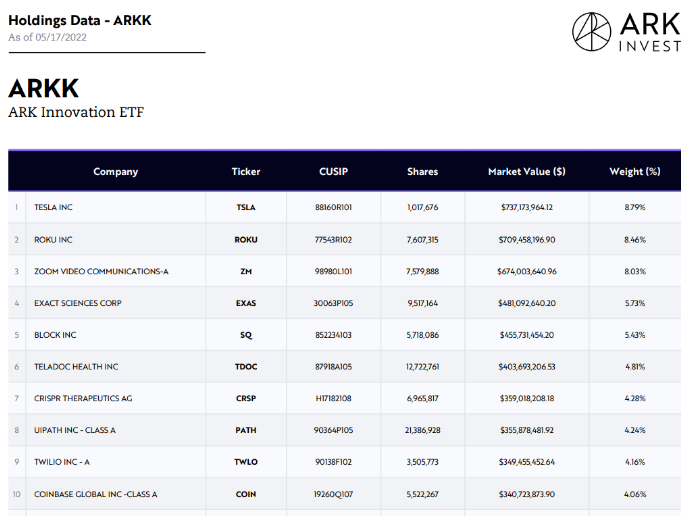
Task: Click the Market Value ($) column header
Action: pos(526,172)
